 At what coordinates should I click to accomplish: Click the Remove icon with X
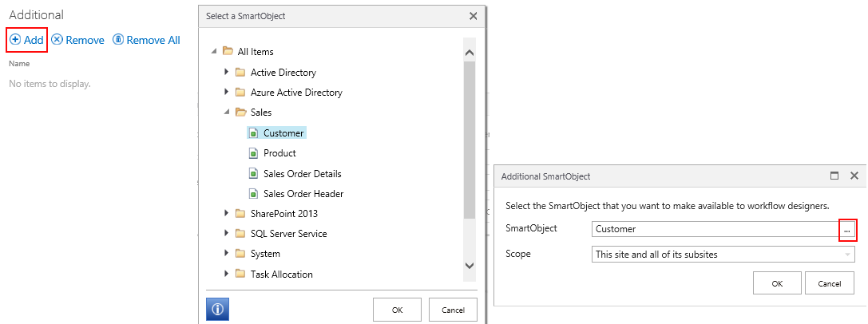pos(57,39)
